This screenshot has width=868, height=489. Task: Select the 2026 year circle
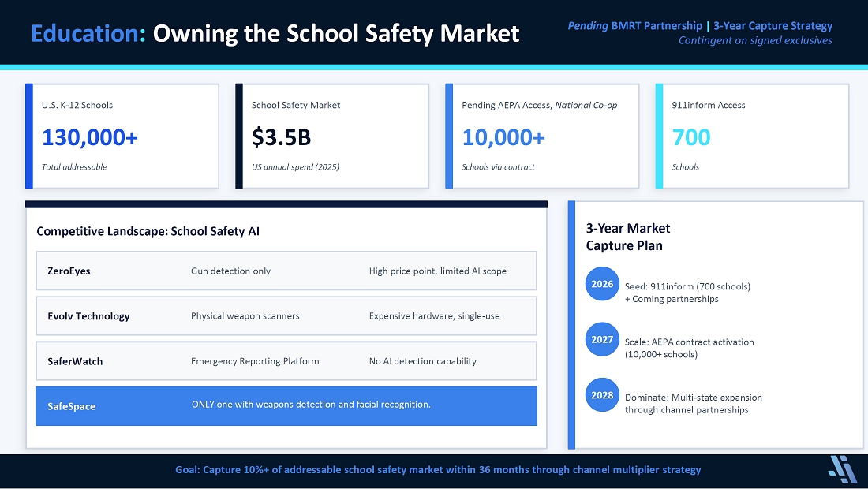coord(602,284)
